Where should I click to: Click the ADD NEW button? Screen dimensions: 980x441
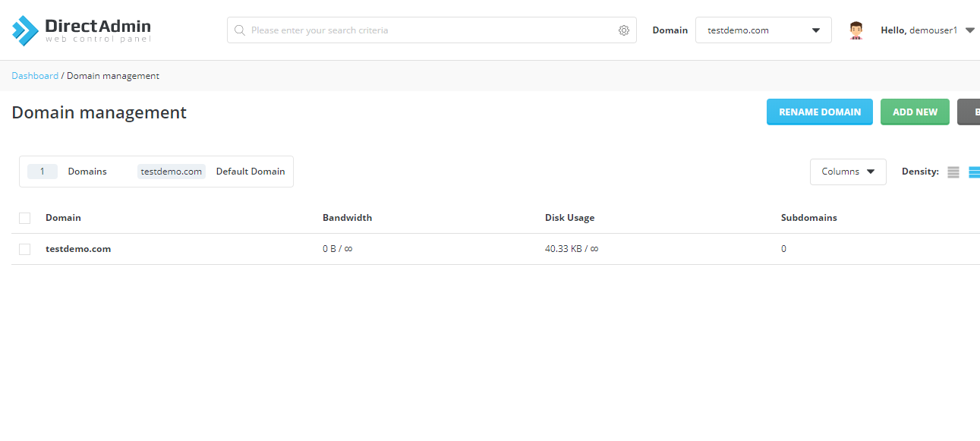tap(915, 112)
